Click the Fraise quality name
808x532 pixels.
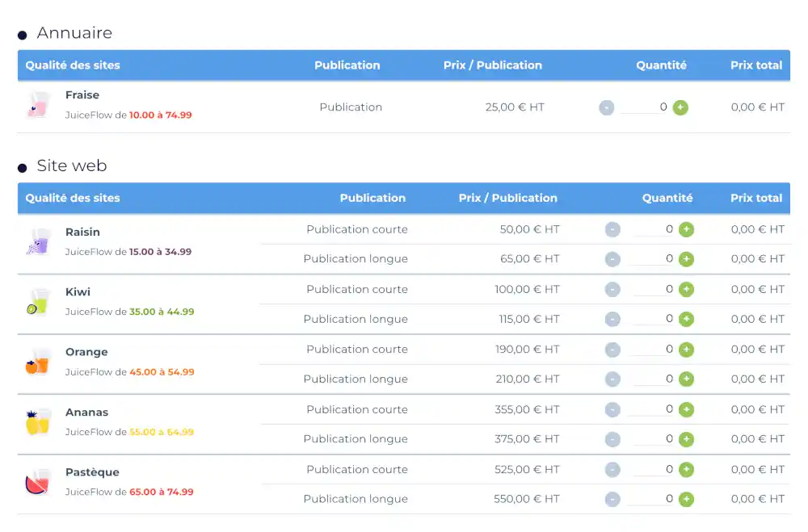coord(82,95)
